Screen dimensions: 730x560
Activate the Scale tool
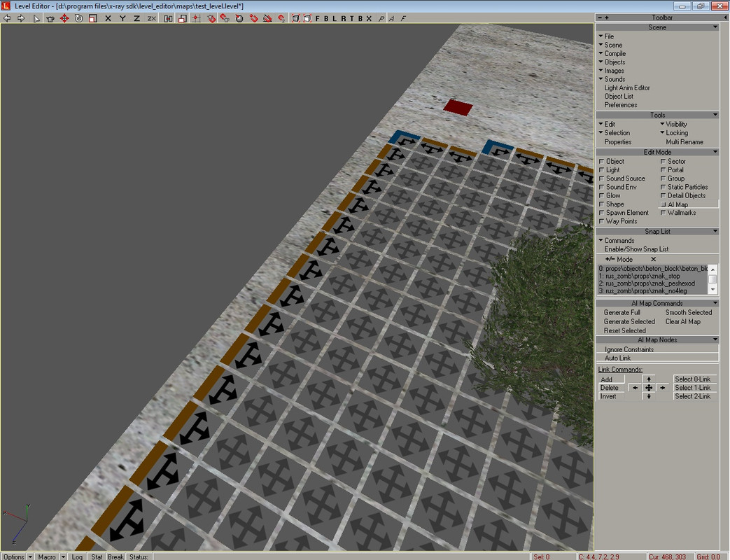93,18
